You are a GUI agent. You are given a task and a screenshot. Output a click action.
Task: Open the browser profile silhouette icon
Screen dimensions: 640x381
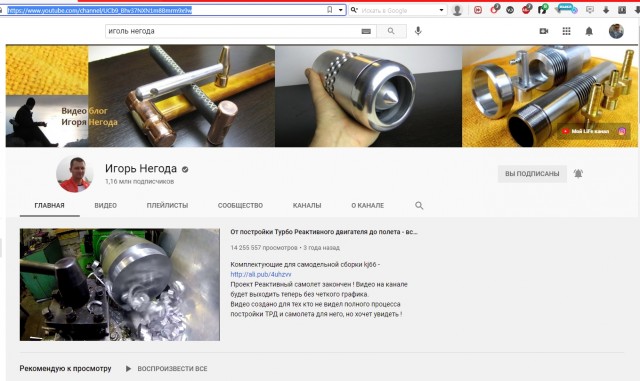(x=457, y=10)
